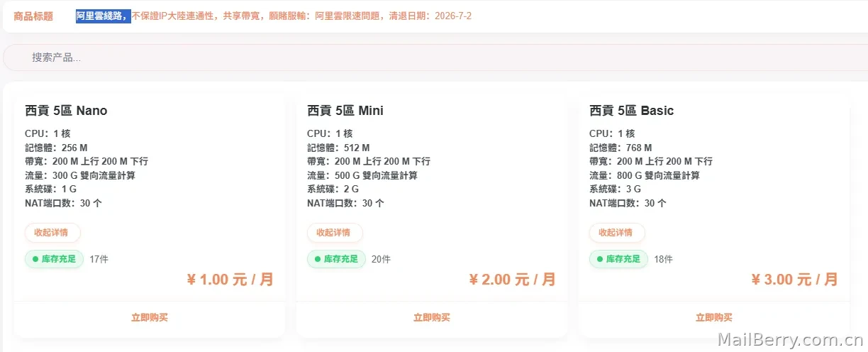Click the 記憶體: 768 M line
The image size is (868, 352).
pos(621,148)
